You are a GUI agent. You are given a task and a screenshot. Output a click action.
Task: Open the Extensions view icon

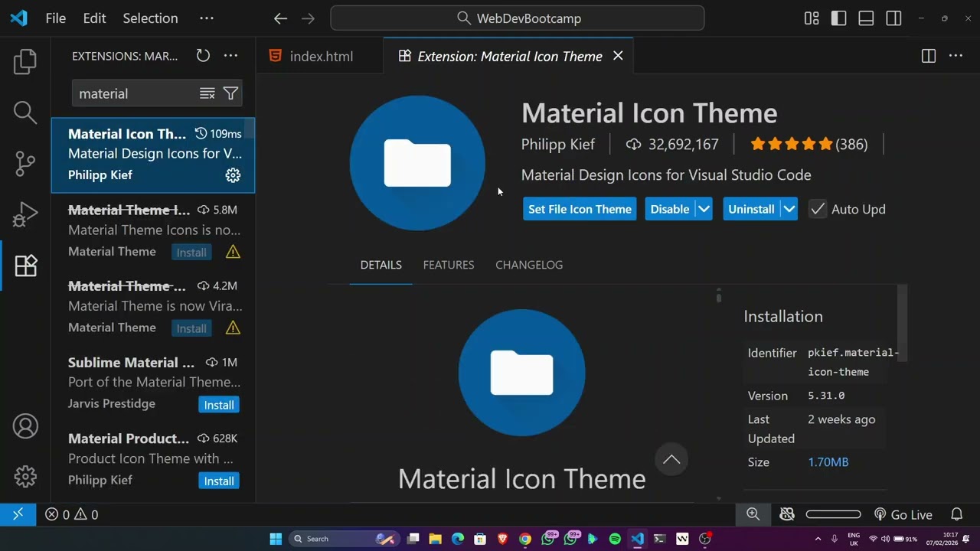click(x=25, y=266)
